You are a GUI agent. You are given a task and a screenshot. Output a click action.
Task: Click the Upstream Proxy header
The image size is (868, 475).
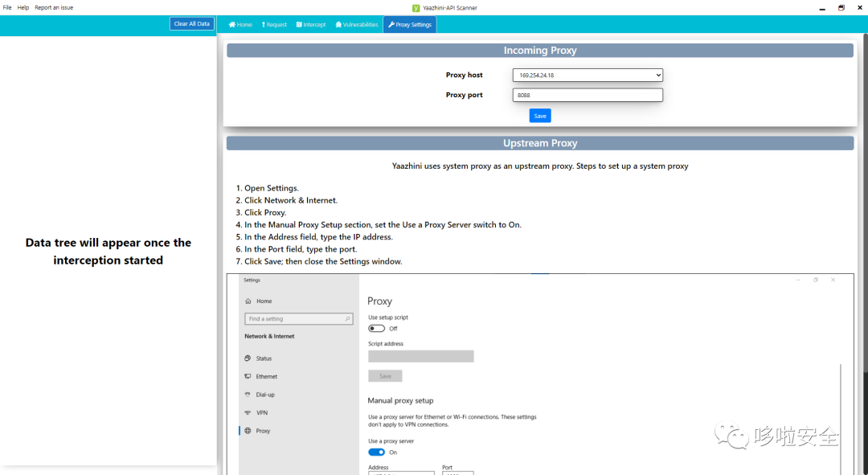click(x=540, y=143)
